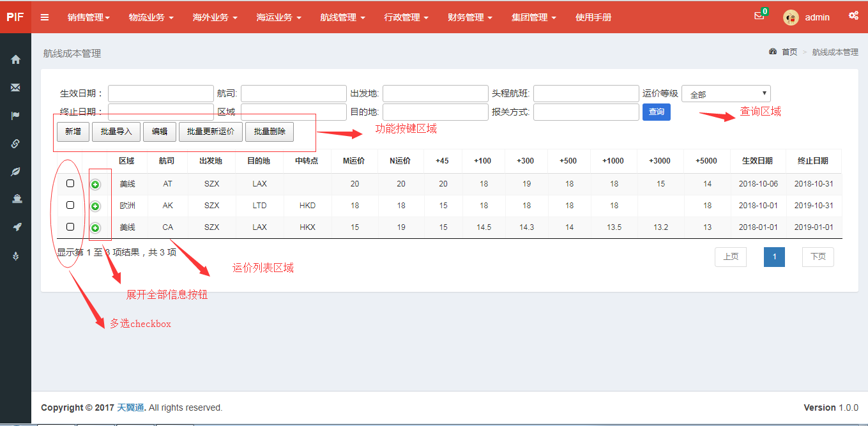Focus the 头程航班 input field
868x426 pixels.
point(586,94)
